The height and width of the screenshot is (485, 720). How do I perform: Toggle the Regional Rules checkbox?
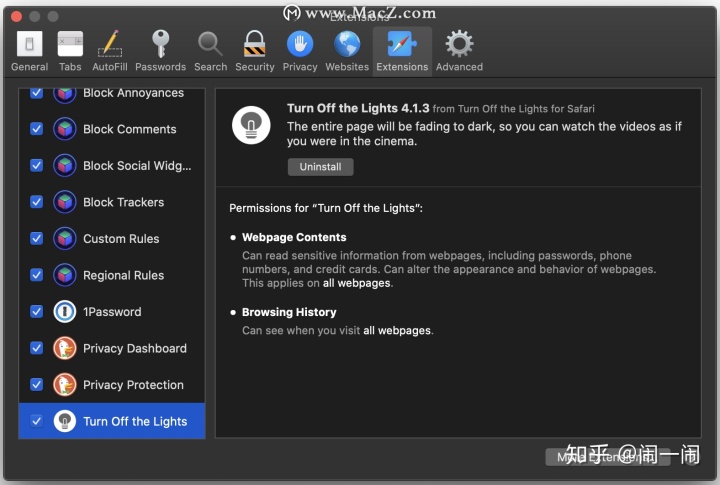37,275
